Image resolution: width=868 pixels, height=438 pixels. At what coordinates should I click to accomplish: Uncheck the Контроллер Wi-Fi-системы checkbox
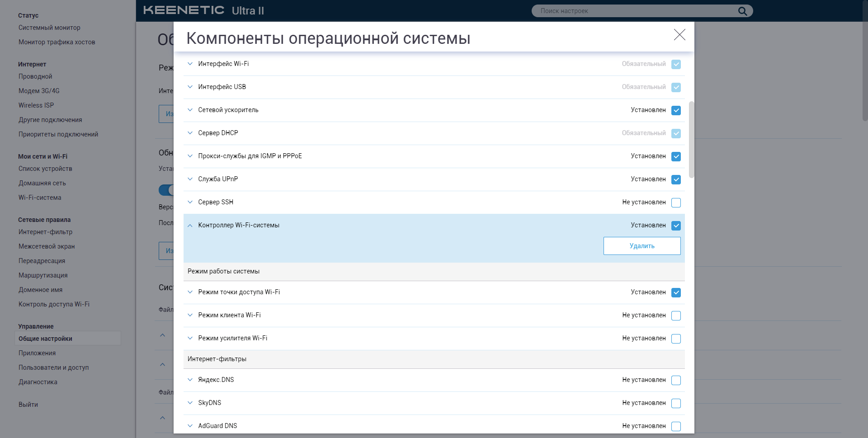[676, 226]
